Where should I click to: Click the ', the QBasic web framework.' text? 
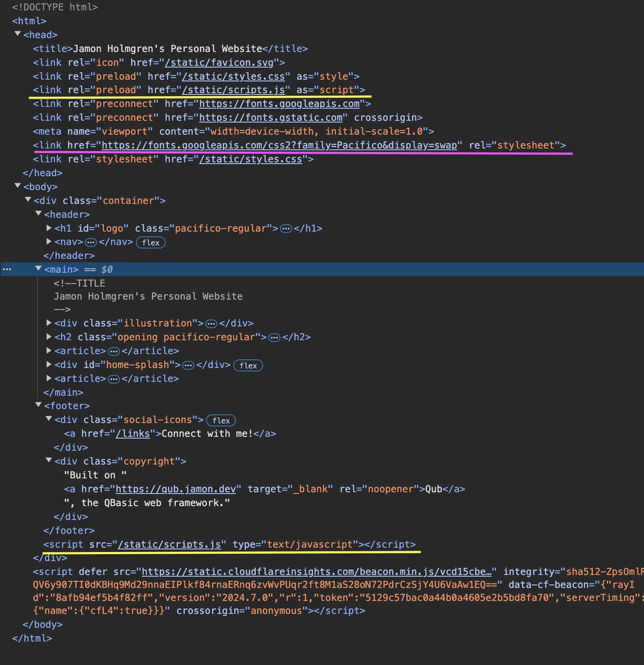coord(147,503)
